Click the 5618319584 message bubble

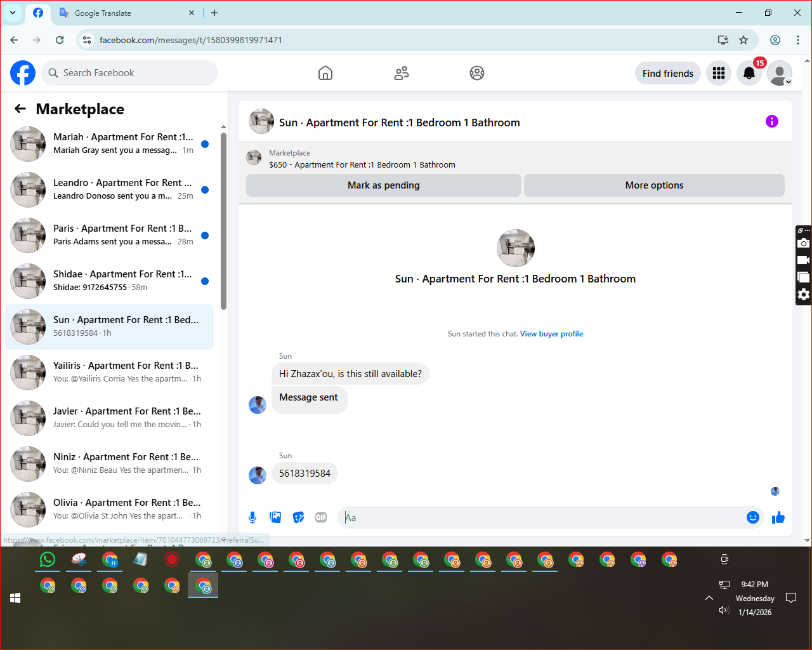[304, 474]
